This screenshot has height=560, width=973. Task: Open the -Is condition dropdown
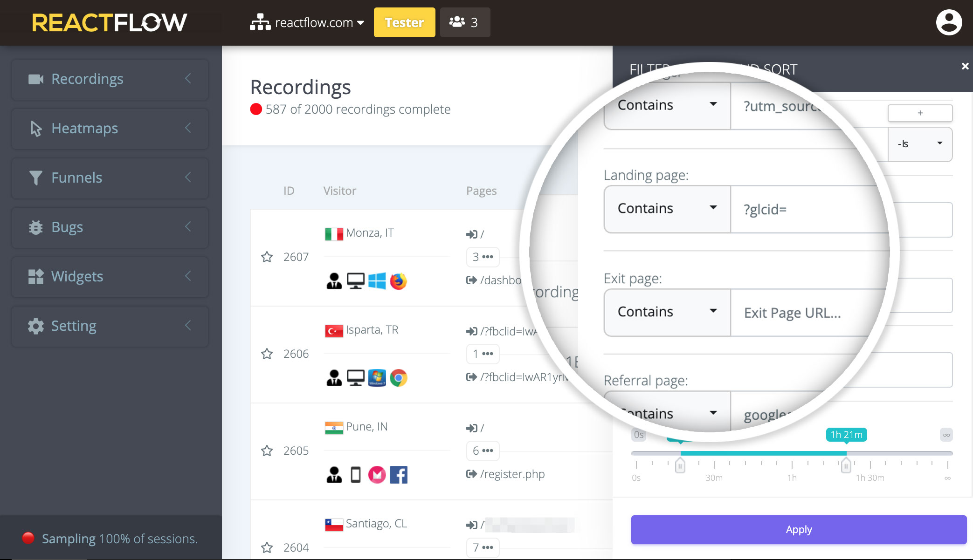pyautogui.click(x=920, y=144)
